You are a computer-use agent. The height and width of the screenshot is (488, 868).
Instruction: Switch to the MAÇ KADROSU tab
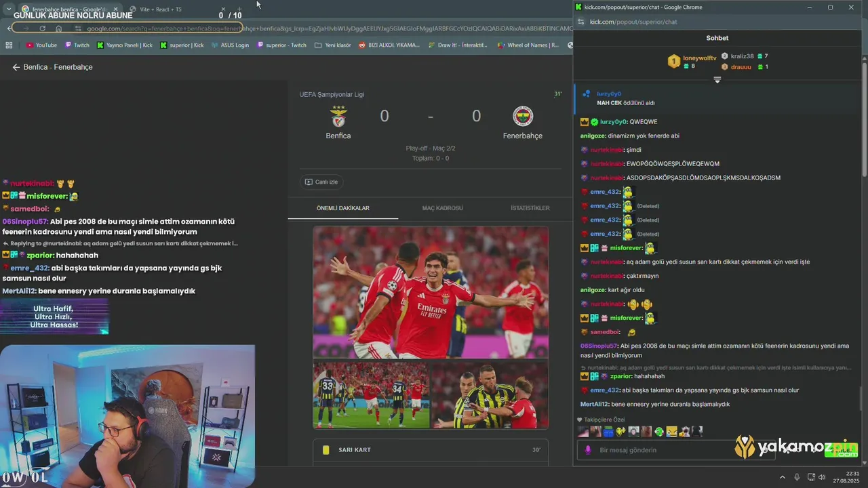(x=443, y=208)
